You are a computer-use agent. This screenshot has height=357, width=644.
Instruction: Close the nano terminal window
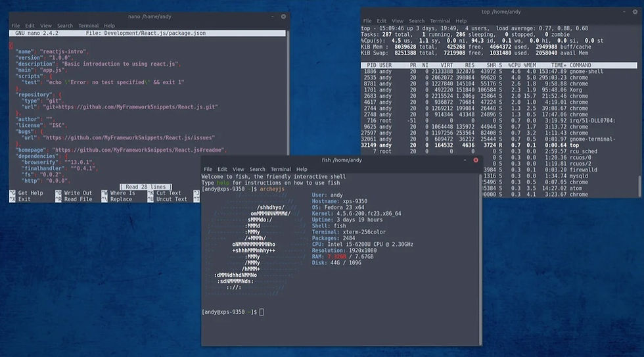[x=283, y=16]
